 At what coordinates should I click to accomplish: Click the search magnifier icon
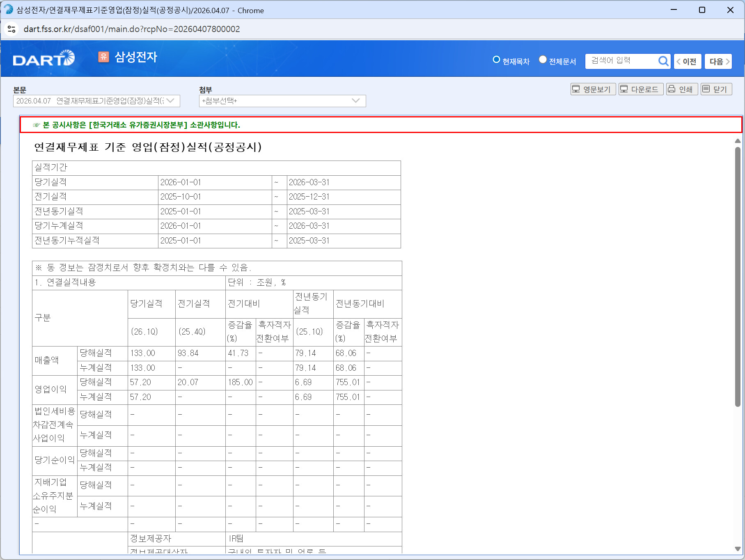click(663, 61)
